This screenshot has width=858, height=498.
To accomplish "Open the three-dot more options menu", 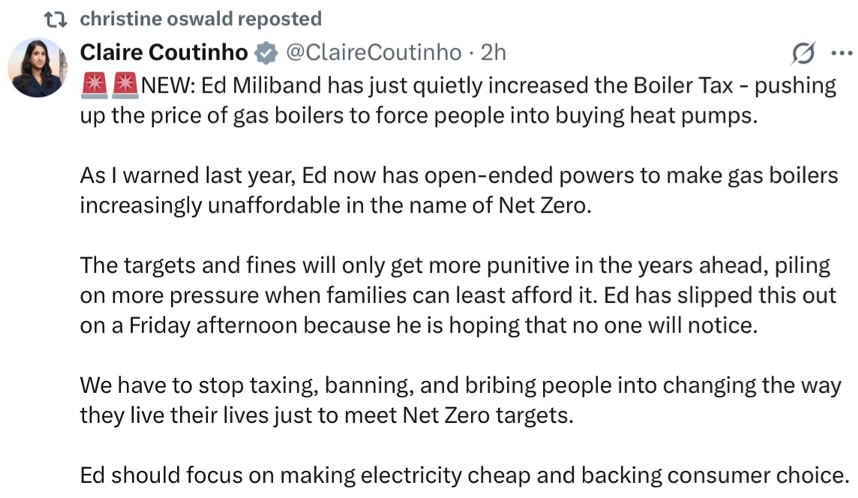I will pyautogui.click(x=840, y=53).
